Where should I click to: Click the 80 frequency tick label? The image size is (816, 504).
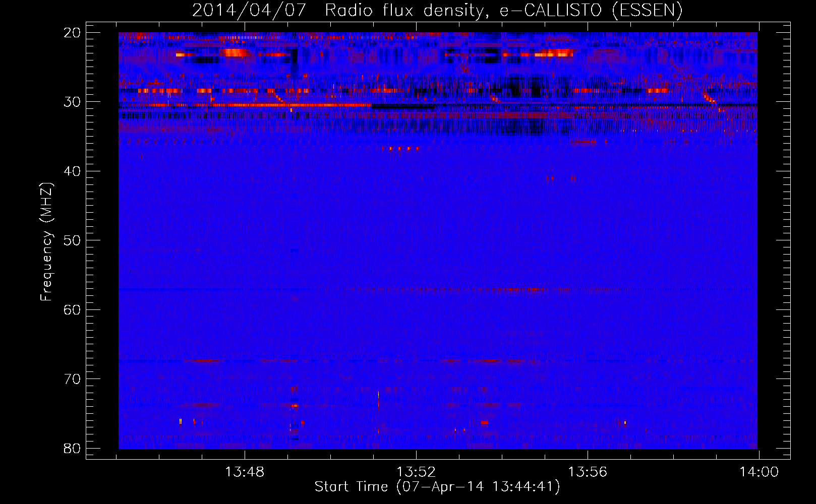coord(72,448)
